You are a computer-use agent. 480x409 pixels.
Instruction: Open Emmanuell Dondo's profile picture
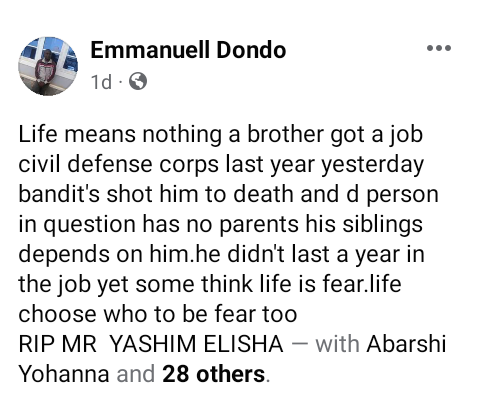click(x=48, y=66)
